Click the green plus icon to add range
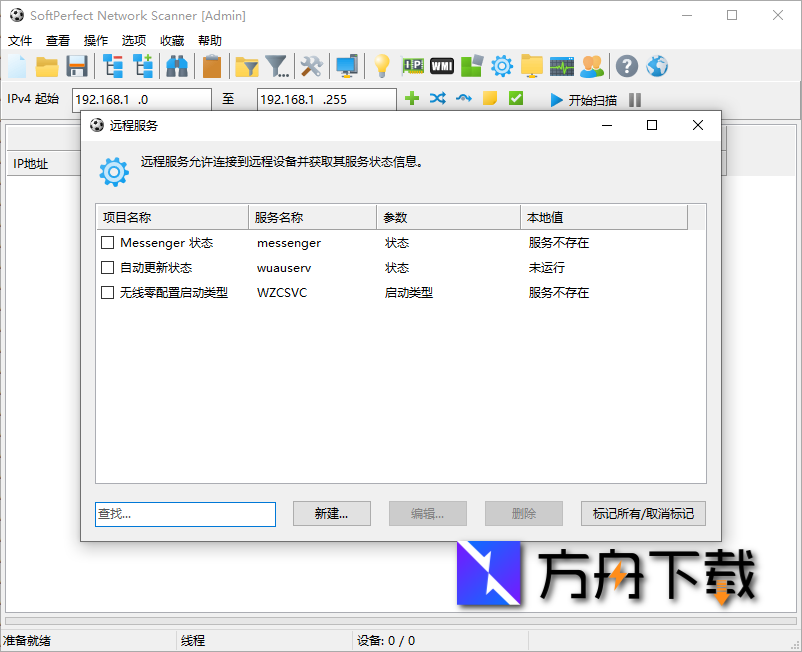Screen dimensions: 802x652 coord(414,99)
